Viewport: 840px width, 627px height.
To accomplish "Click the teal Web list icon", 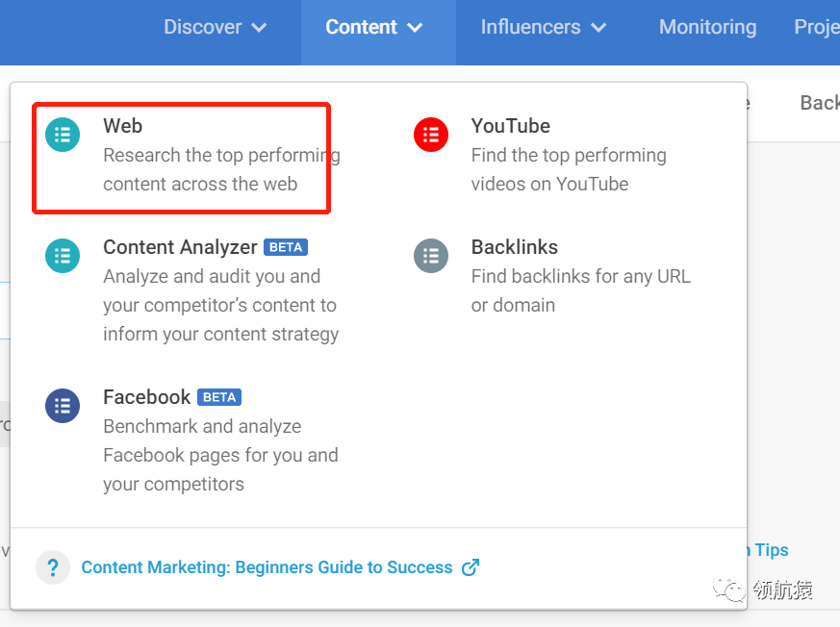I will [x=63, y=134].
